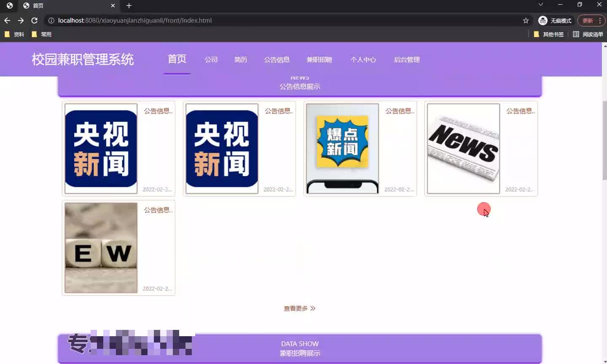Bookmark this page with the star icon
607x364 pixels.
(526, 20)
